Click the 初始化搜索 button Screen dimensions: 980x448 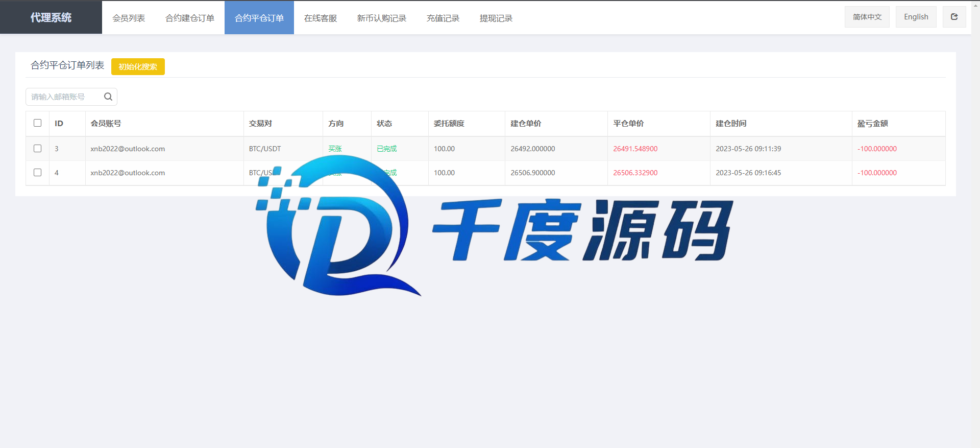tap(138, 67)
